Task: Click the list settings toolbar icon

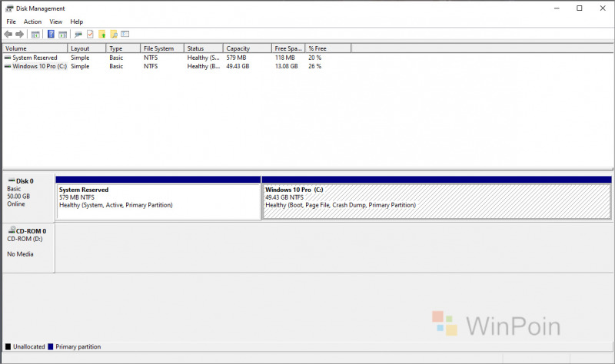Action: coord(125,34)
